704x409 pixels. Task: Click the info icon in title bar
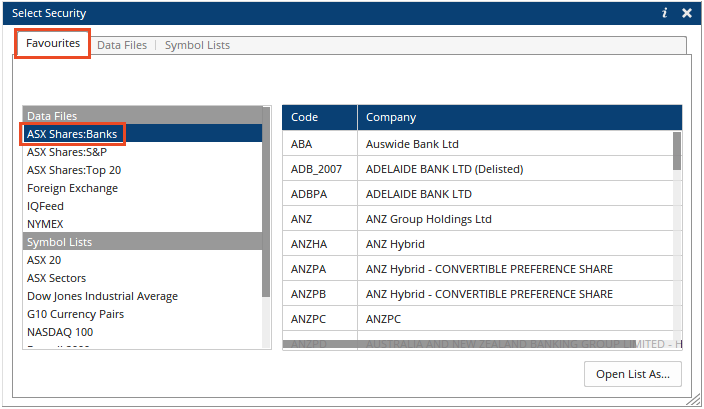(664, 13)
